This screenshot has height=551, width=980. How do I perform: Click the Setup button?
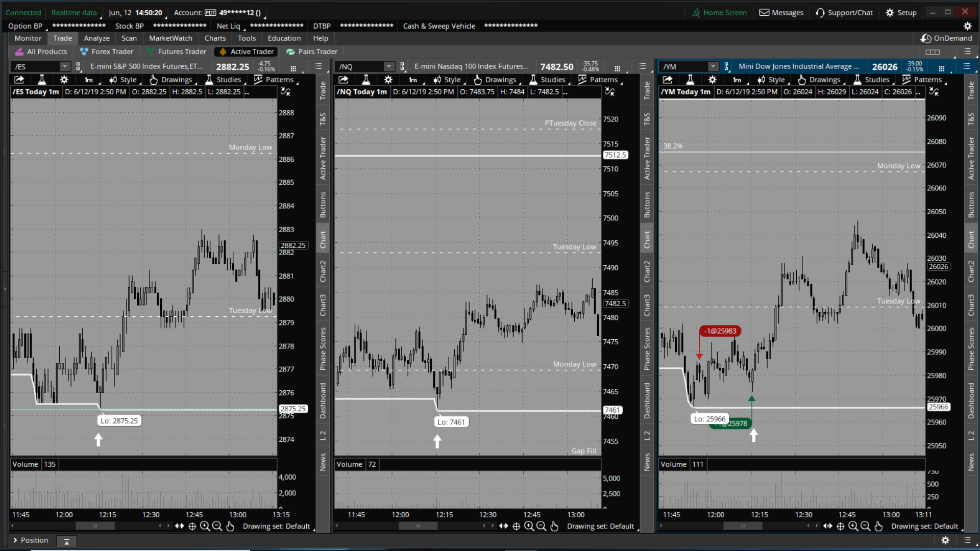901,13
